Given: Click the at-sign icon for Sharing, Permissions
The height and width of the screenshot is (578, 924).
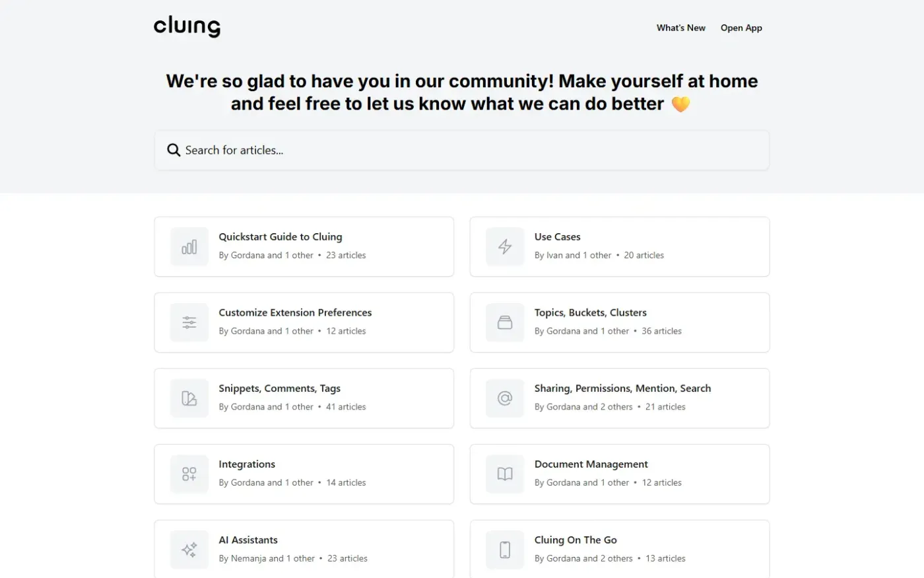Looking at the screenshot, I should [505, 398].
